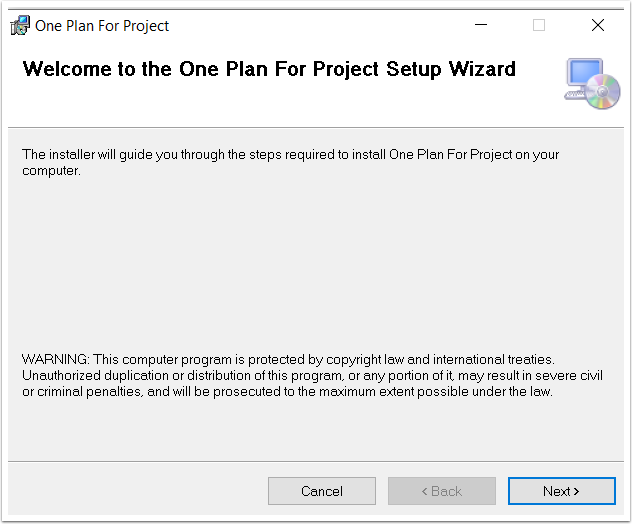The image size is (632, 524).
Task: Minimize the One Plan For Project window
Action: (x=480, y=25)
